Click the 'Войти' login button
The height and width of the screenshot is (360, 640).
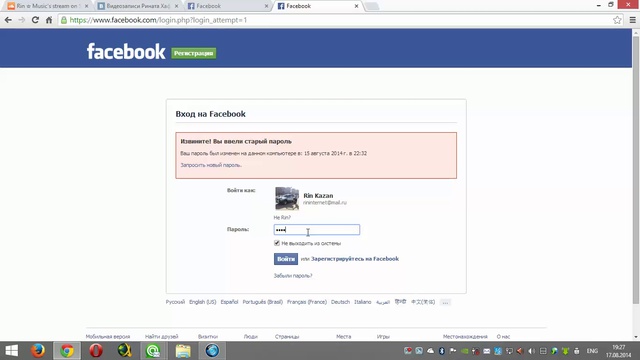[x=286, y=259]
